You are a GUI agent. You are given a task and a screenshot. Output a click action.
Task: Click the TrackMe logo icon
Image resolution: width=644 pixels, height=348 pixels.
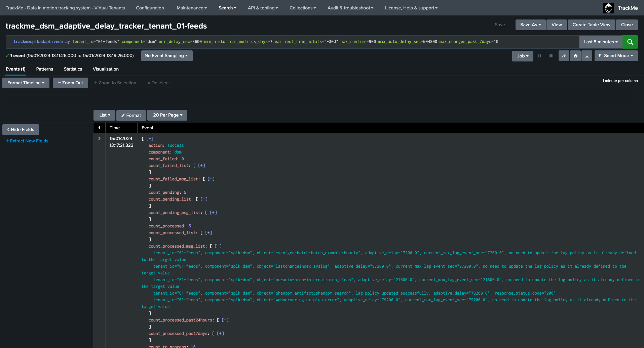tap(608, 8)
